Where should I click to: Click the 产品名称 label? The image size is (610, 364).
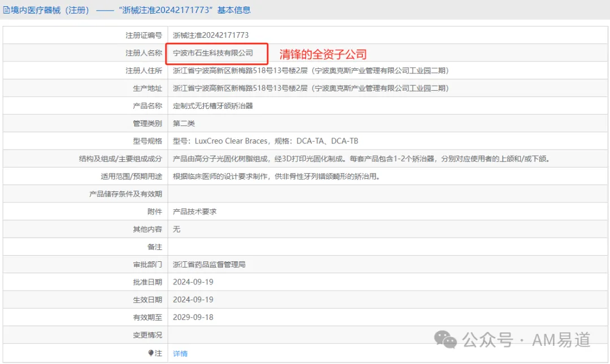[147, 106]
